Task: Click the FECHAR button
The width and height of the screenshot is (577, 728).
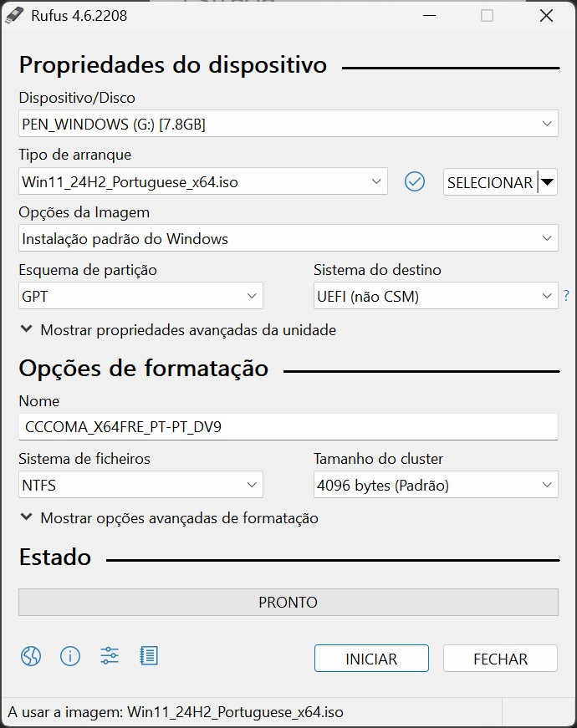Action: [x=500, y=659]
